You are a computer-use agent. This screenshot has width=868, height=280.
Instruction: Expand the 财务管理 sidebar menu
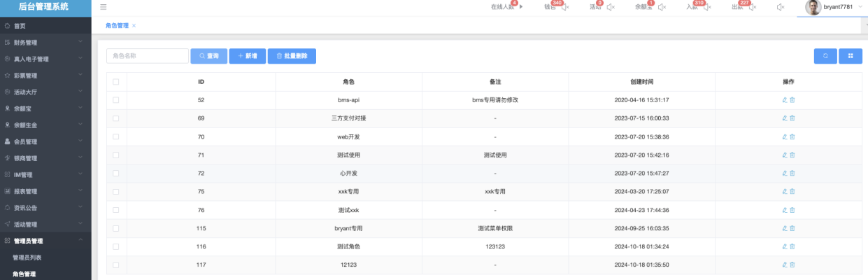[45, 42]
